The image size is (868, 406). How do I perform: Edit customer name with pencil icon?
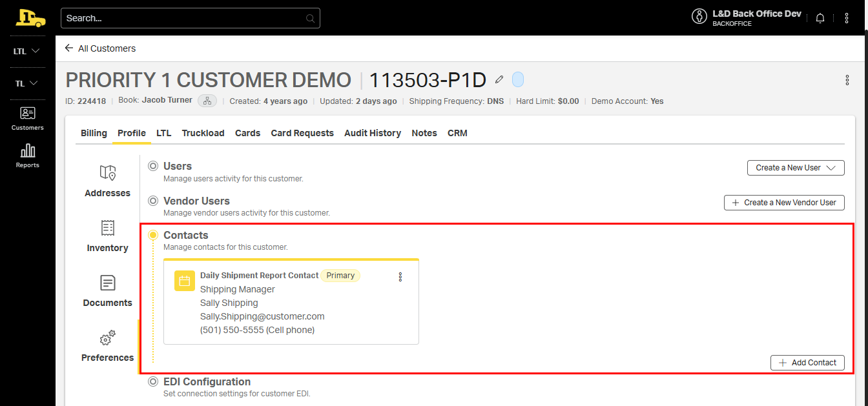499,79
